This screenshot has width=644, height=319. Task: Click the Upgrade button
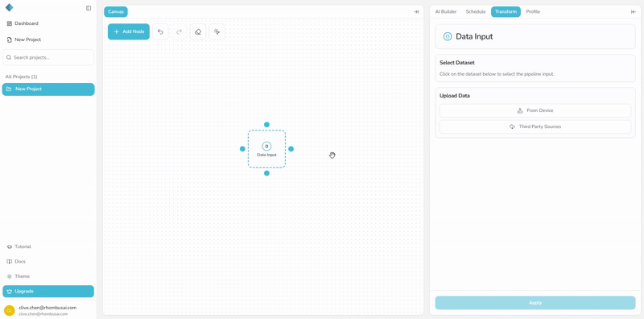point(48,291)
